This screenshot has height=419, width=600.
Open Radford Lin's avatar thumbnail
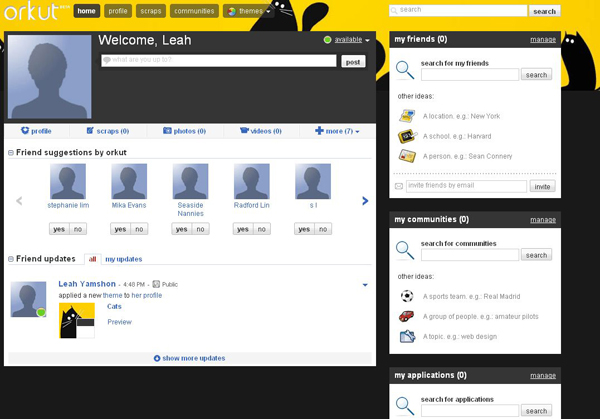pyautogui.click(x=252, y=181)
